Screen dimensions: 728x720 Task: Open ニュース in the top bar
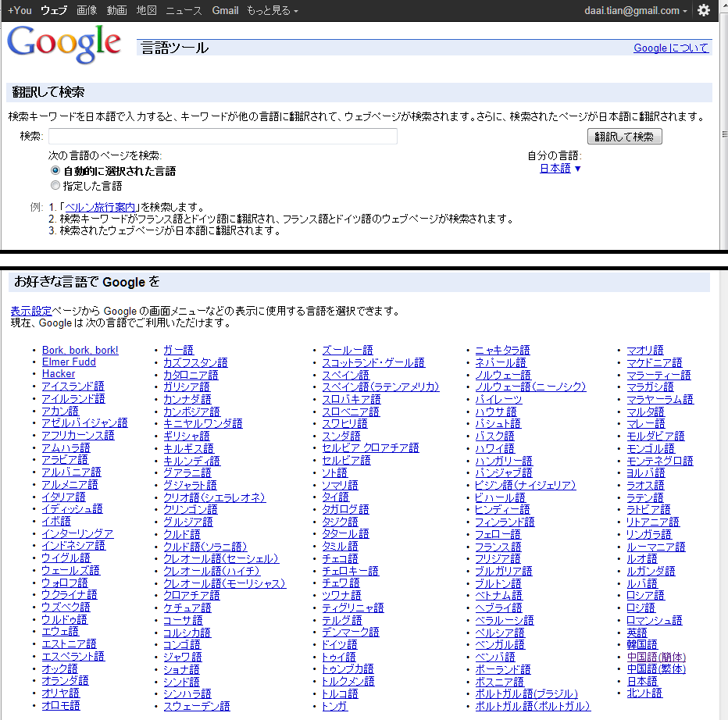tap(184, 10)
